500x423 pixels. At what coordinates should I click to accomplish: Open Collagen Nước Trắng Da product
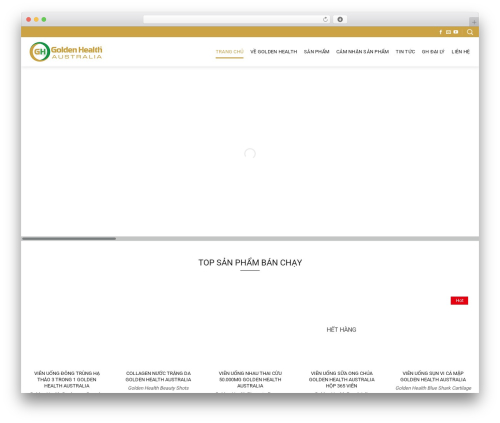158,376
